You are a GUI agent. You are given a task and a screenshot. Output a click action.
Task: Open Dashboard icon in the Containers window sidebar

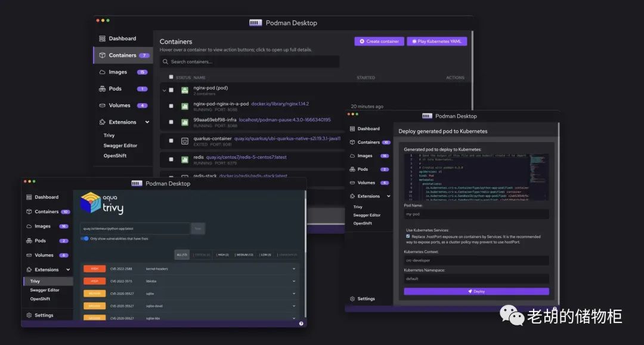tap(103, 39)
